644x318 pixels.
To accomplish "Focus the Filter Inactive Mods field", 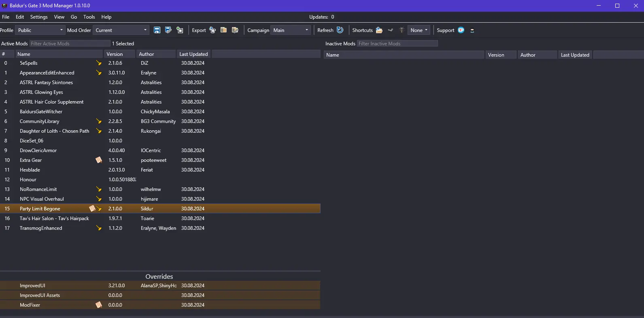I will 397,44.
